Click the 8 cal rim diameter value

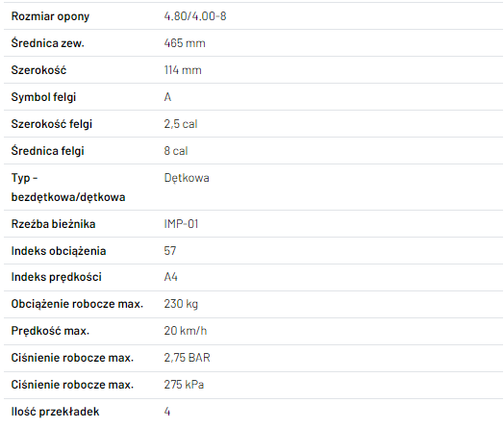click(x=175, y=151)
